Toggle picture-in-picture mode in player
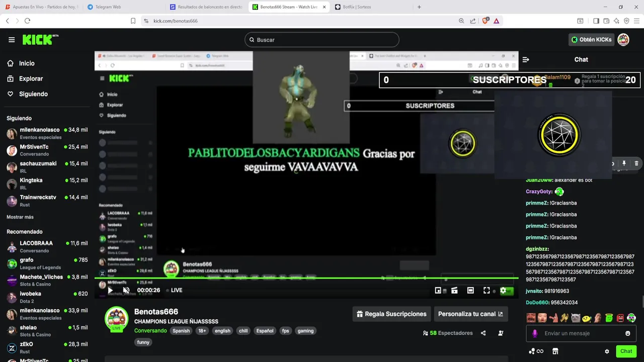Image resolution: width=644 pixels, height=362 pixels. click(438, 290)
